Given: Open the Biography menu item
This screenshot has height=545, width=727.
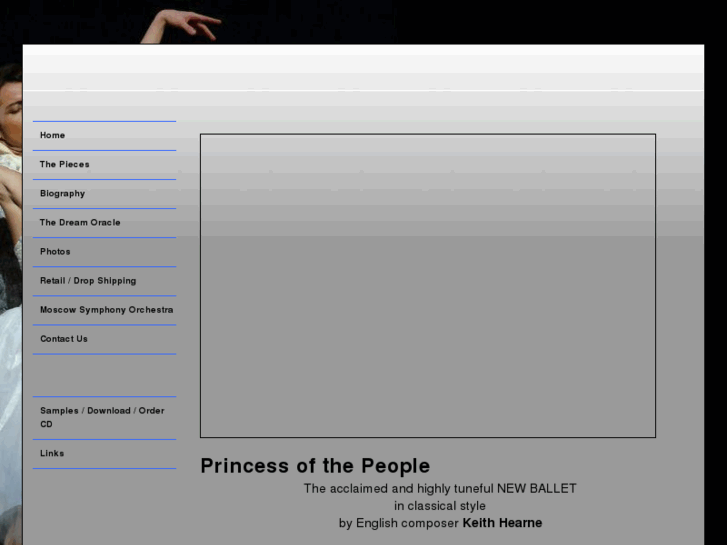Looking at the screenshot, I should tap(104, 194).
